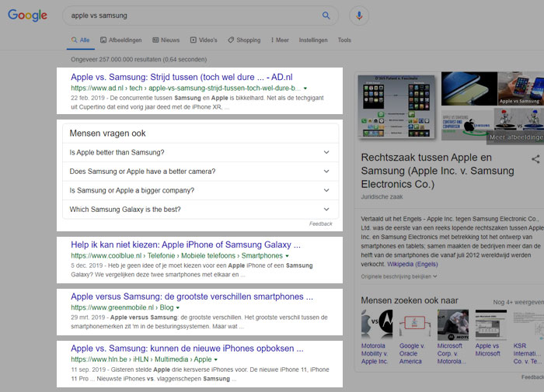Click 'Apple vs Microsoft' text link
The image size is (544, 392).
point(488,350)
